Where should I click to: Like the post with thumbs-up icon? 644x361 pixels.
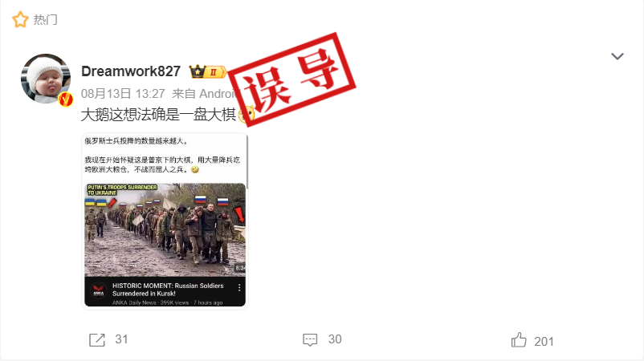pos(519,340)
